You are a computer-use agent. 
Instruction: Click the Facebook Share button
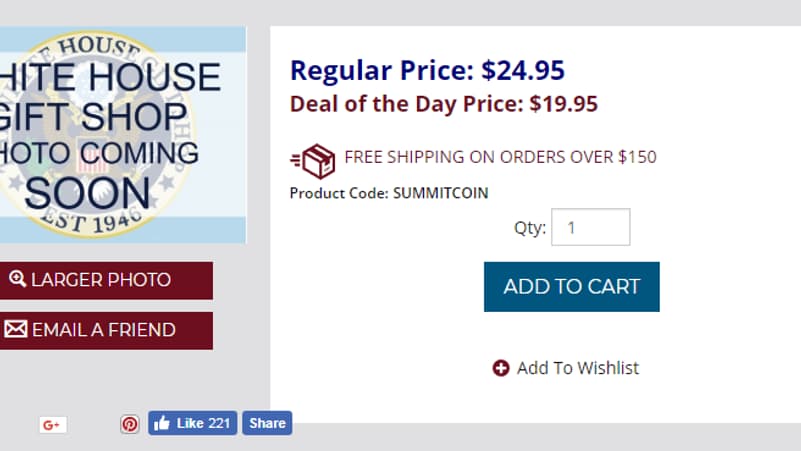(x=267, y=423)
